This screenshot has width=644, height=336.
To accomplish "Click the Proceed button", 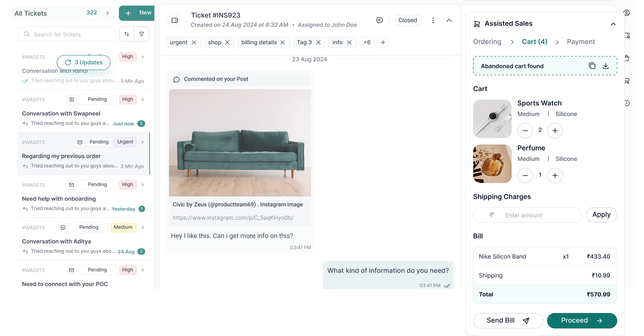I will pyautogui.click(x=582, y=320).
